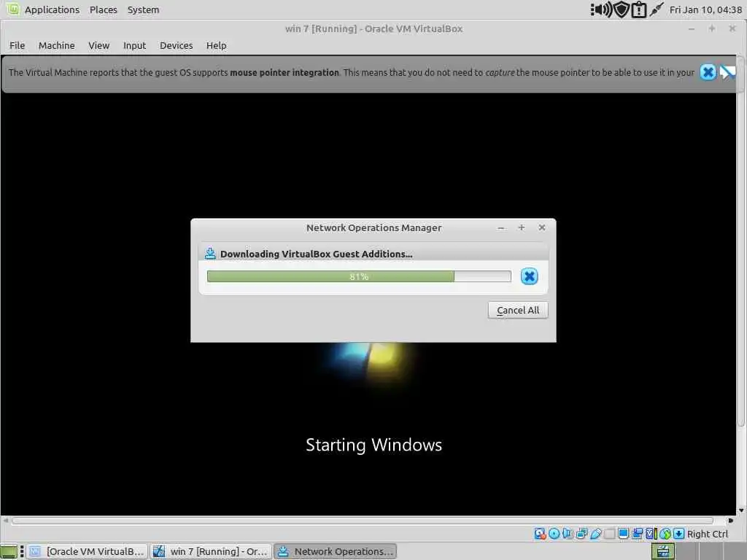Click the Network Operations Manager title bar
This screenshot has height=560, width=747.
point(374,227)
